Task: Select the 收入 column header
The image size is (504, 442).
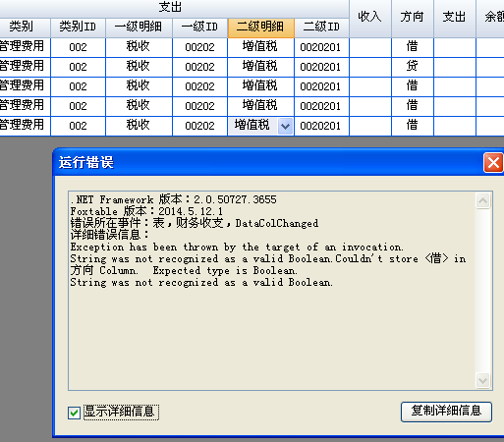Action: pos(370,17)
